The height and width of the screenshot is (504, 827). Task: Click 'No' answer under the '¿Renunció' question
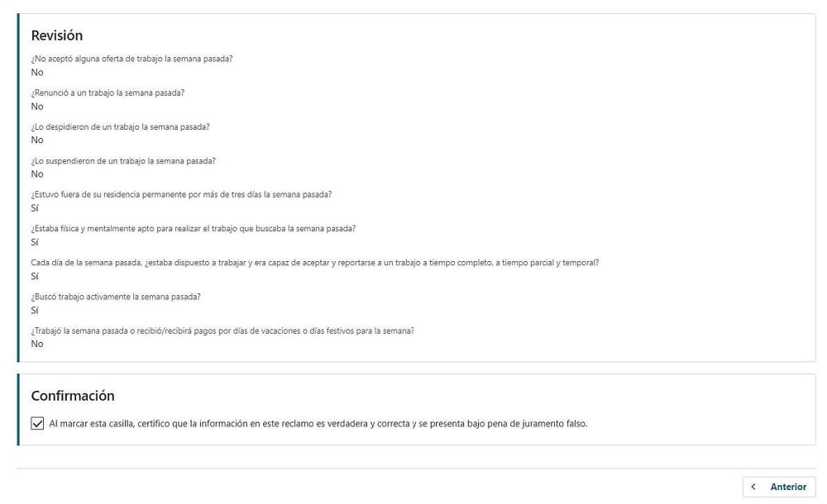37,107
